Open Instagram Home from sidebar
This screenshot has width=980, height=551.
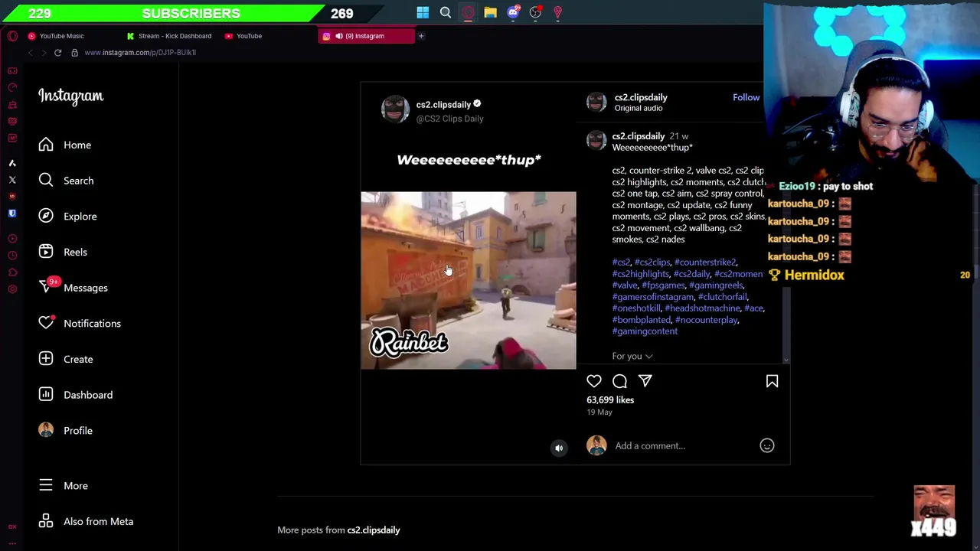(65, 145)
